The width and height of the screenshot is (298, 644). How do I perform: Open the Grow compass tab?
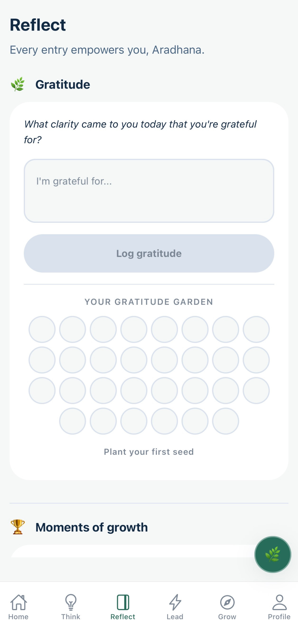(227, 602)
